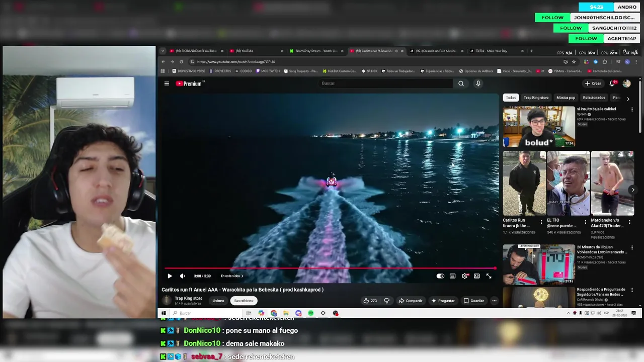Click the search magnifier button on YouTube
Viewport: 644px width, 362px height.
461,83
